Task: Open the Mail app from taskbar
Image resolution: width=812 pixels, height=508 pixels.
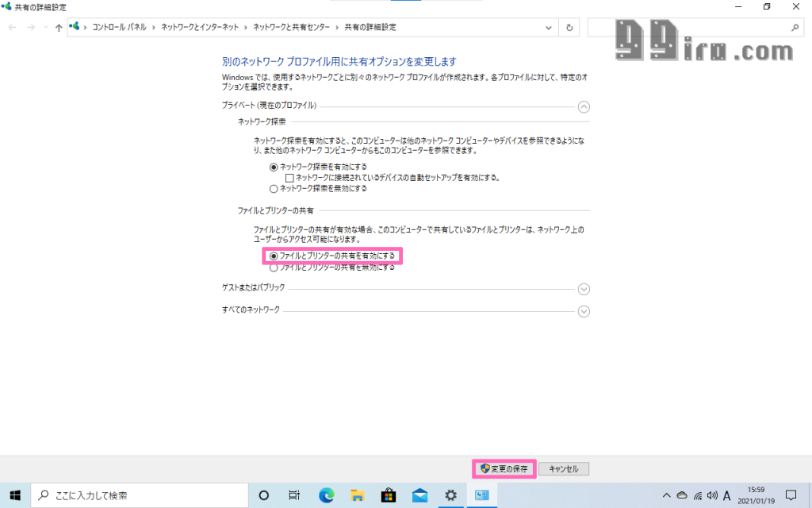Action: tap(419, 495)
